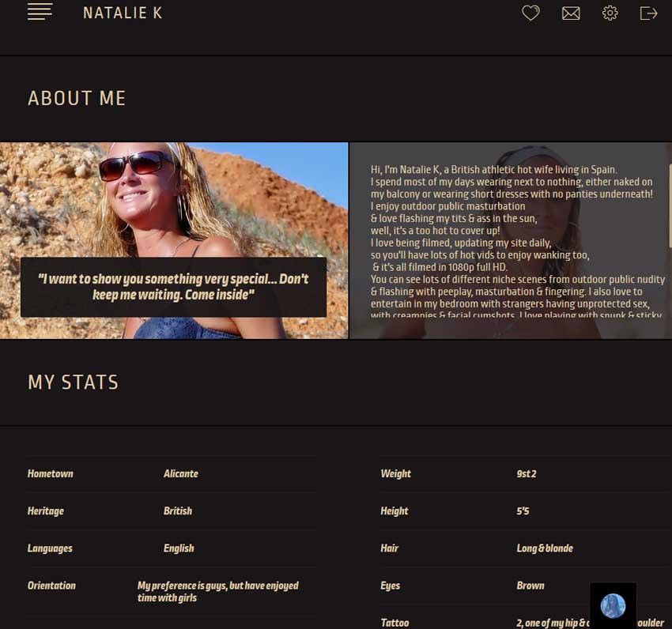Click the Eyes label

(x=390, y=586)
